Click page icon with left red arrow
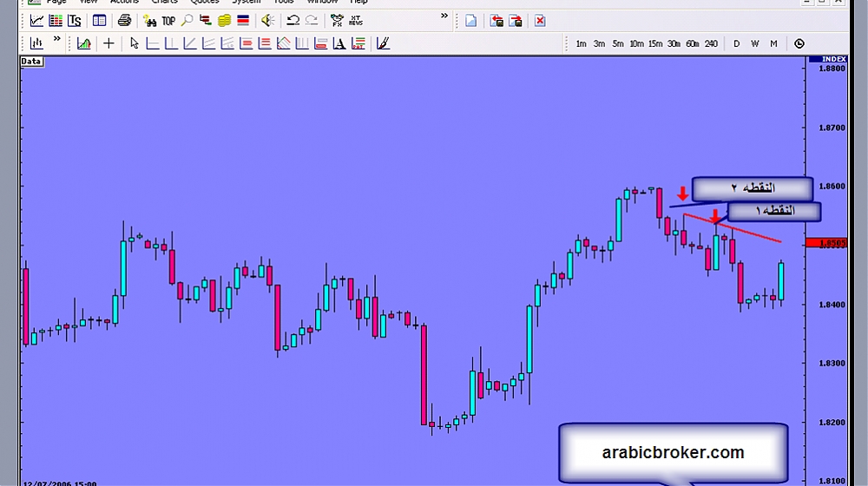This screenshot has height=486, width=868. [x=496, y=21]
